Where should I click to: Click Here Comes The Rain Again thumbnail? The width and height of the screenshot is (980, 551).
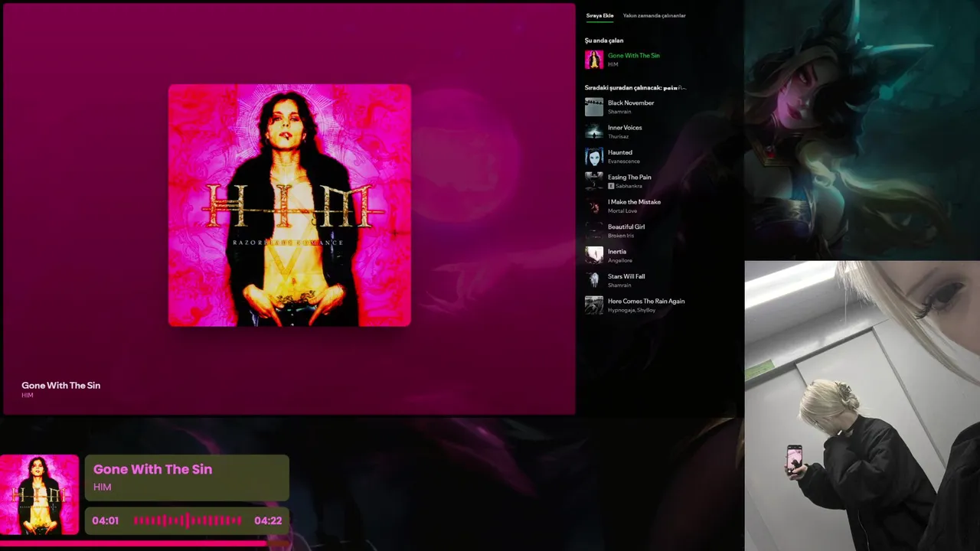(x=594, y=305)
